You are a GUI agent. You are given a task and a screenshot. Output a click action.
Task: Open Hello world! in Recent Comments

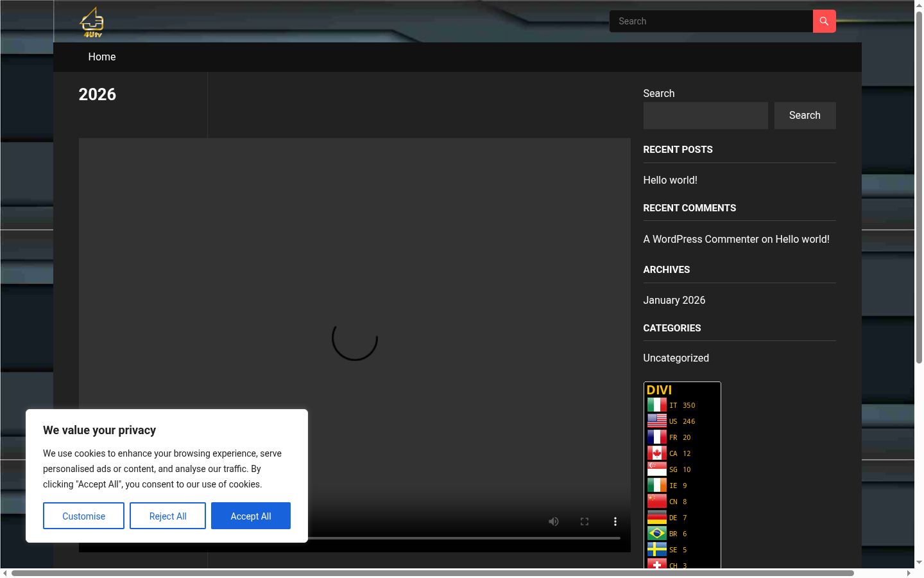pyautogui.click(x=802, y=239)
